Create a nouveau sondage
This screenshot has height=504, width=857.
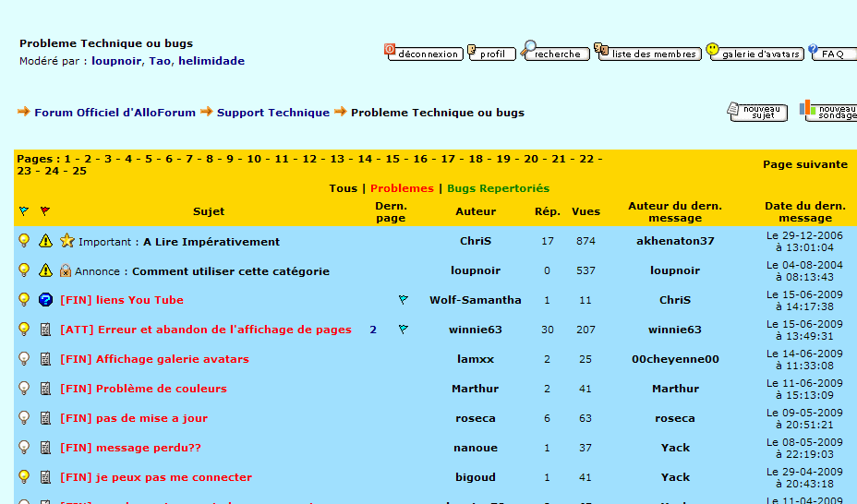pos(829,112)
